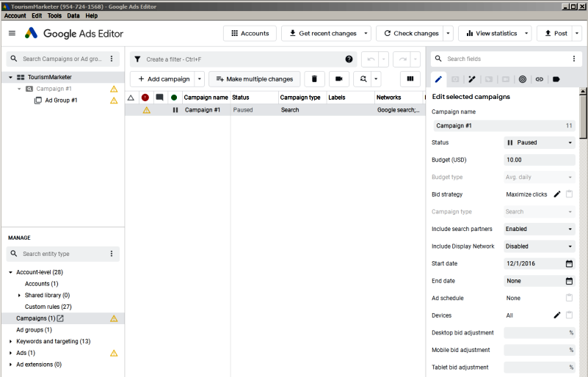Open Campaigns in external window icon
Screen dimensions: 588x377
[60, 318]
